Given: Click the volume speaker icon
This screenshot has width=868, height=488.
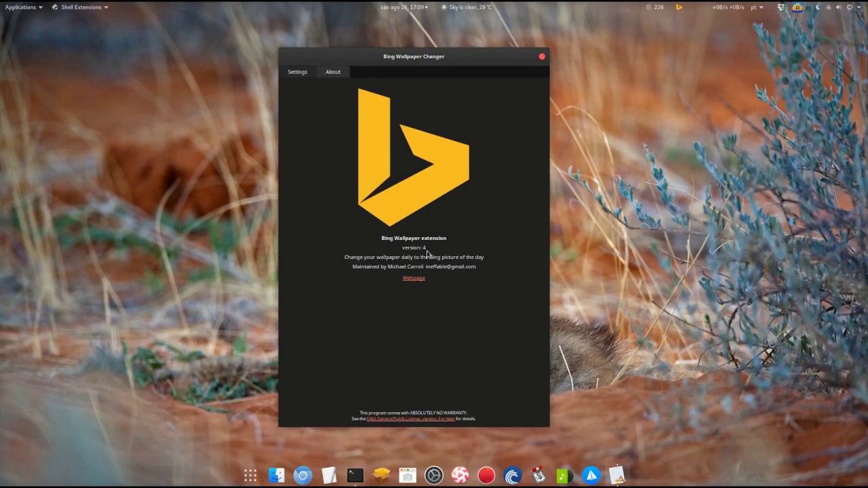Looking at the screenshot, I should coord(838,7).
